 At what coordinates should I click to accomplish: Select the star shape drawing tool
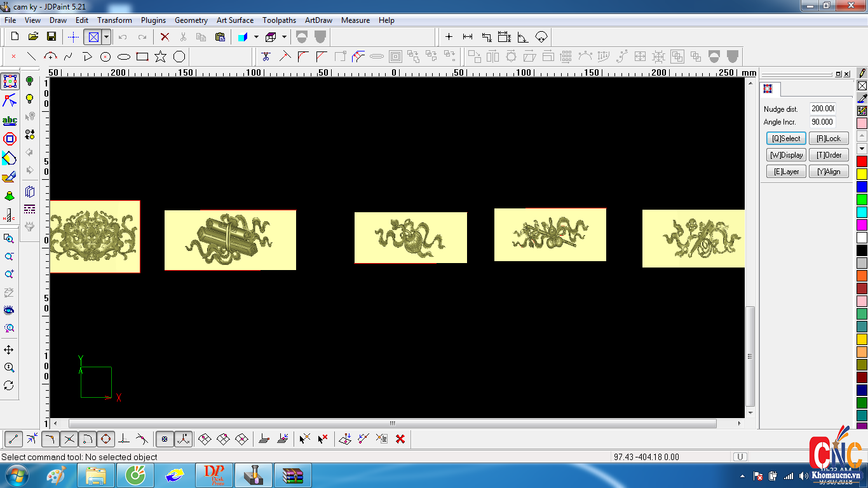[161, 57]
